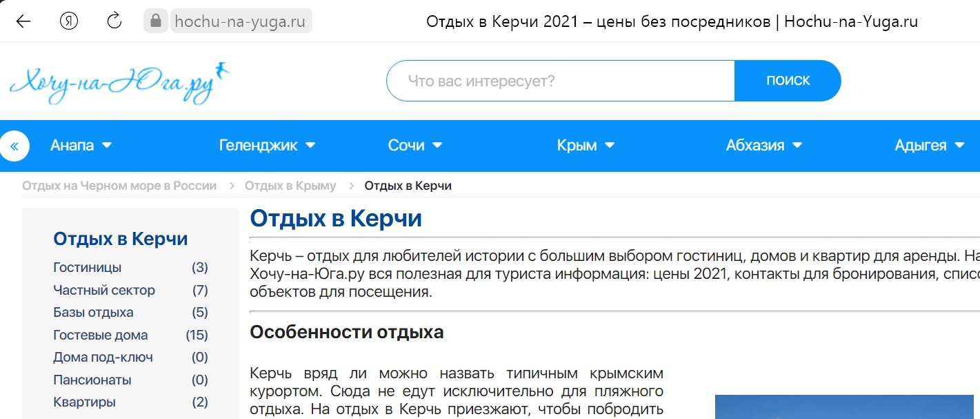
Task: Select Базы отдыха in sidebar list
Action: click(93, 312)
